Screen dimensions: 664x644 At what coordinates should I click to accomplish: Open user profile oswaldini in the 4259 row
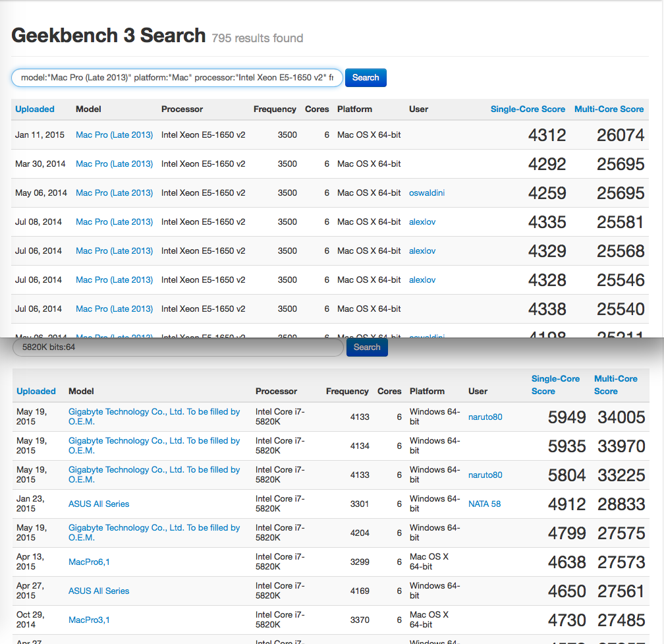426,192
